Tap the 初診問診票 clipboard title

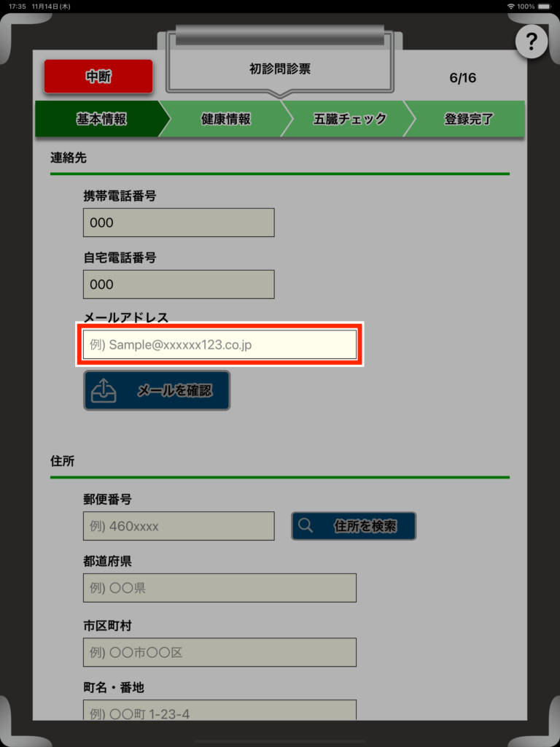coord(280,69)
